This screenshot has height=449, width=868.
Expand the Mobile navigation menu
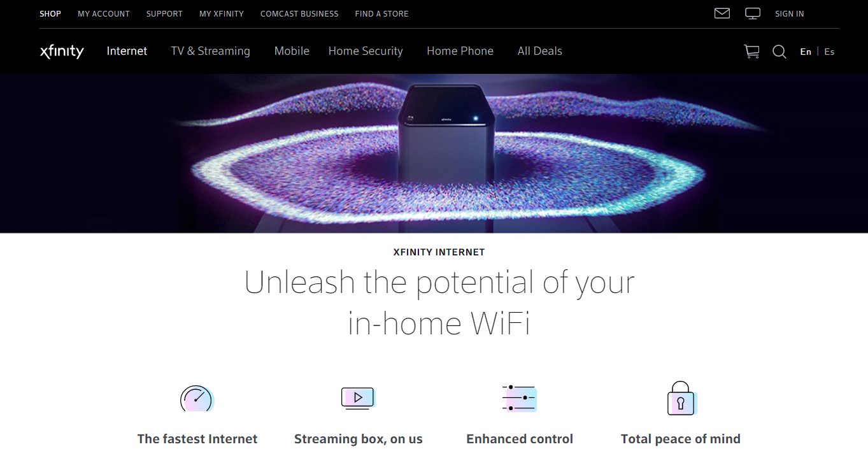[292, 51]
